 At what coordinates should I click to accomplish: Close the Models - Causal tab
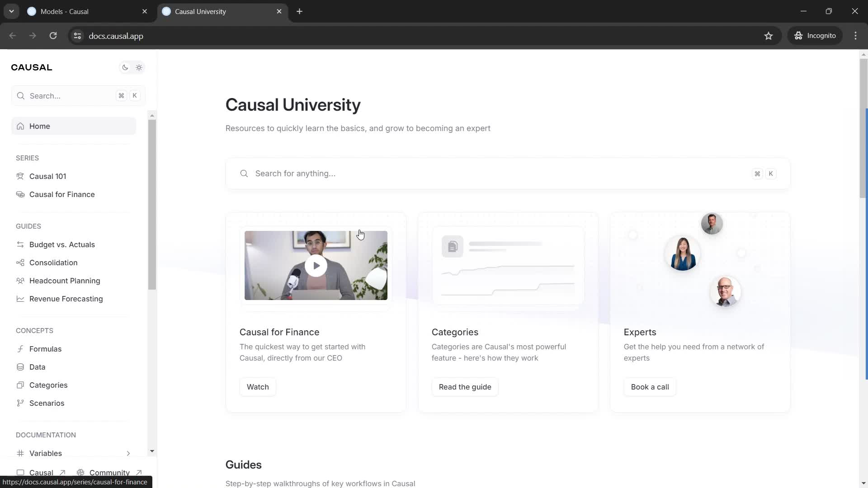pos(145,11)
